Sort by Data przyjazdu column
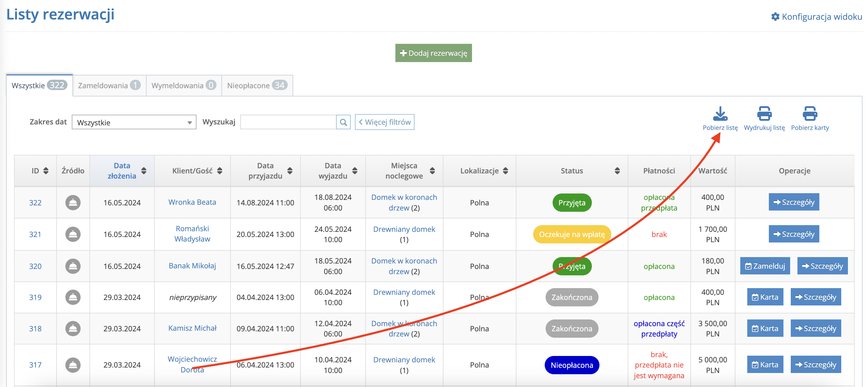 coord(290,171)
